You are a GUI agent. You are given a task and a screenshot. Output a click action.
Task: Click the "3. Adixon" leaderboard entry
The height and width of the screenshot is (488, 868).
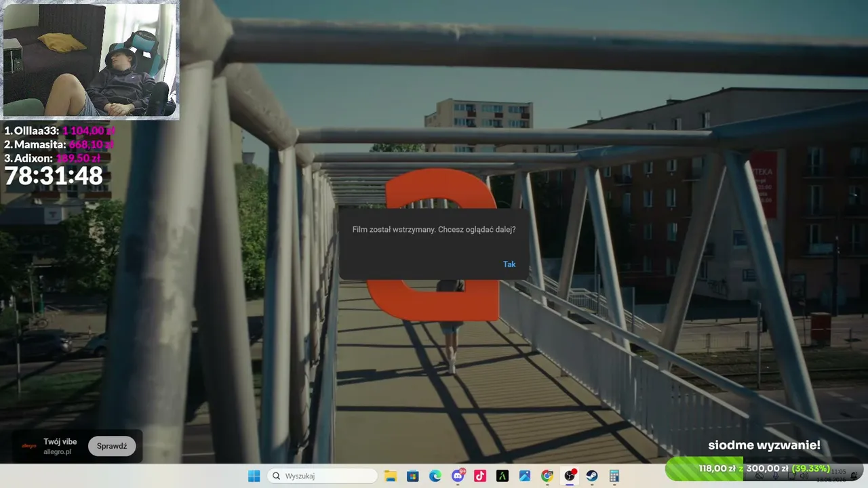pos(52,158)
